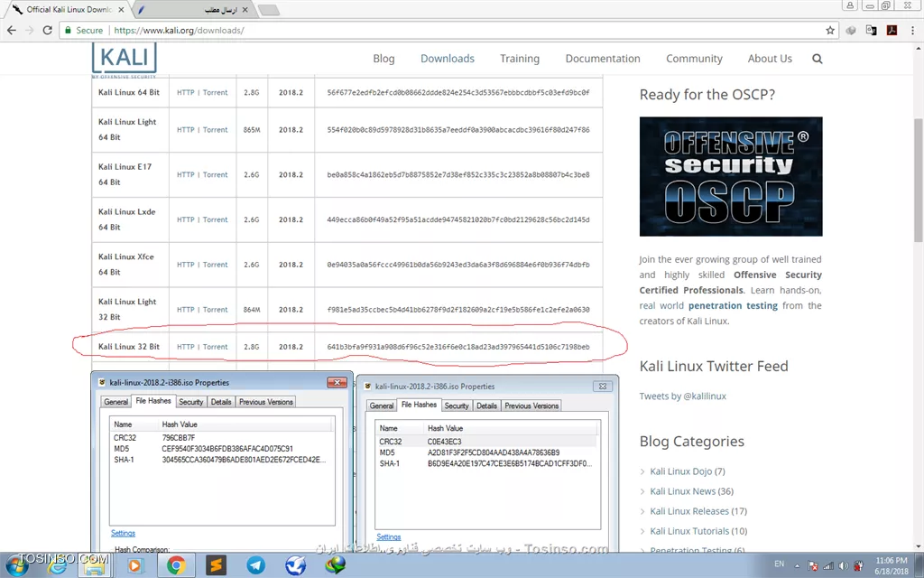The image size is (924, 578).
Task: Reload the Kali downloads page
Action: [48, 30]
